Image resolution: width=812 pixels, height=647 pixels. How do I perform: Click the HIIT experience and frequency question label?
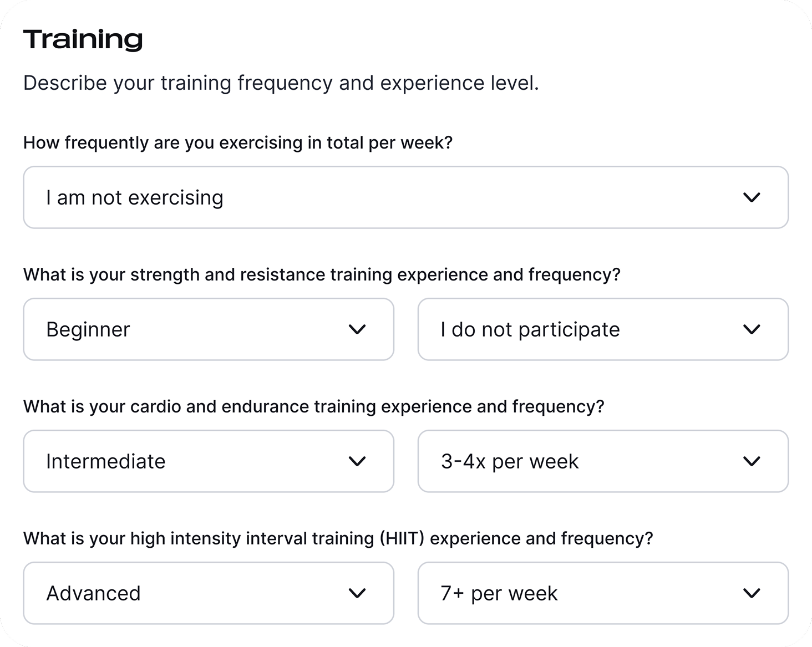tap(338, 539)
